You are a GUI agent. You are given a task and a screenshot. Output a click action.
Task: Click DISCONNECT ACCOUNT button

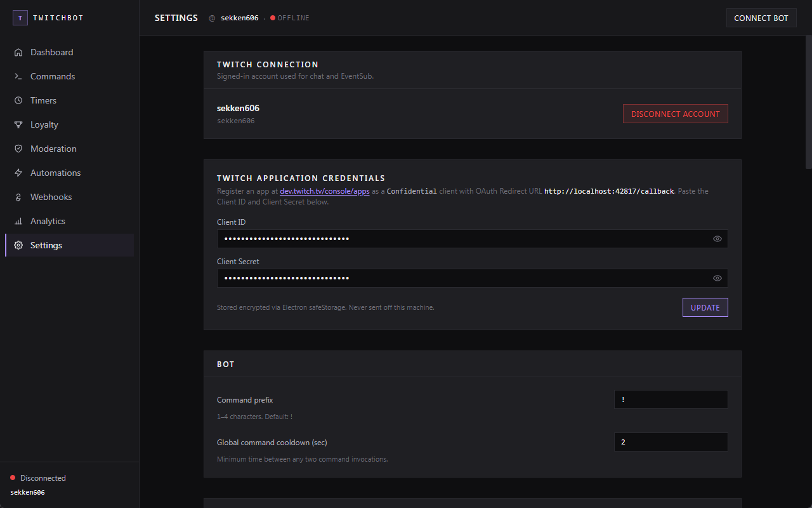675,114
